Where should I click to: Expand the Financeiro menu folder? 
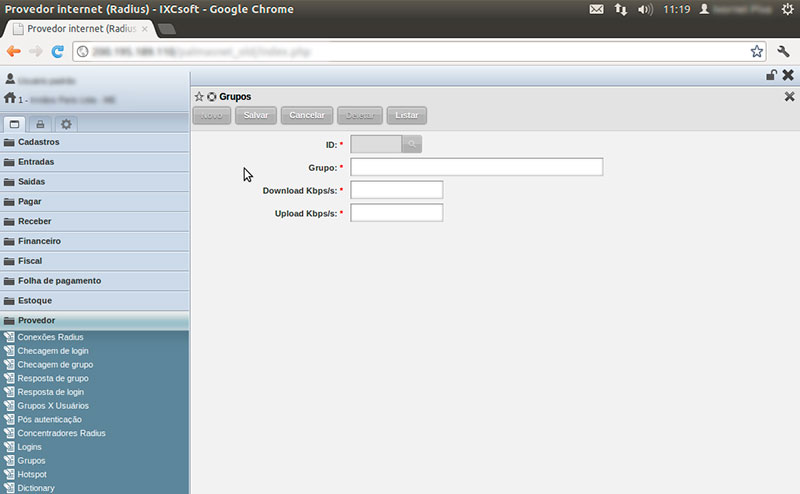coord(94,241)
